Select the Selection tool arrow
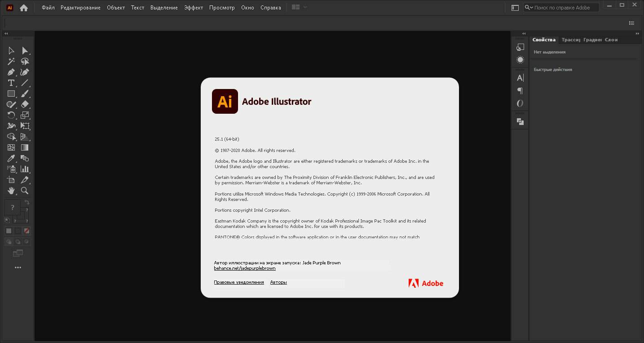The width and height of the screenshot is (644, 343). tap(11, 51)
